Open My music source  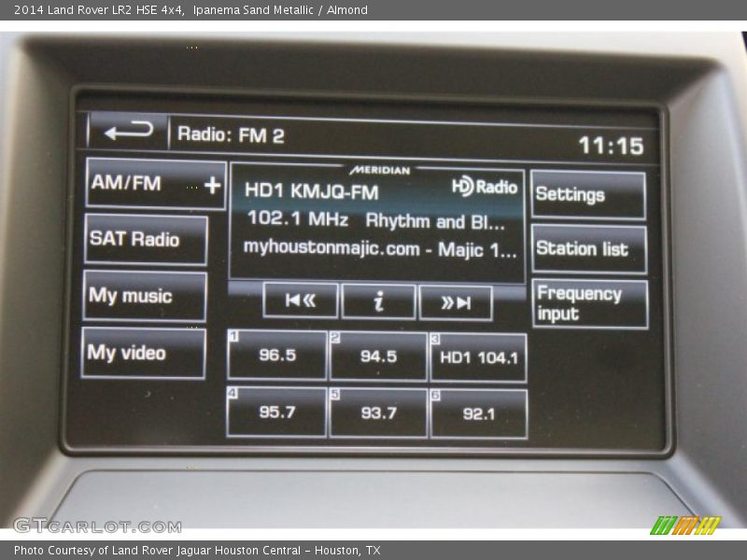click(x=144, y=297)
